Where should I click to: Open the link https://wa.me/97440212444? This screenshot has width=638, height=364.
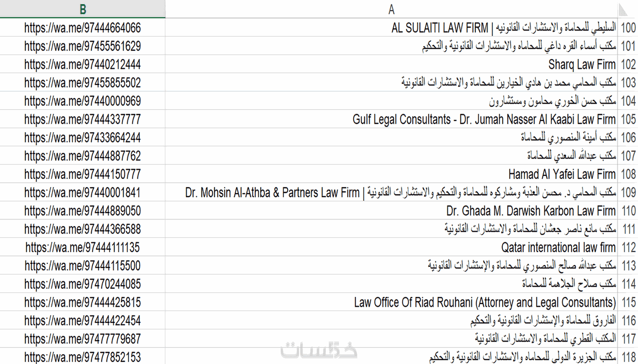pos(83,65)
